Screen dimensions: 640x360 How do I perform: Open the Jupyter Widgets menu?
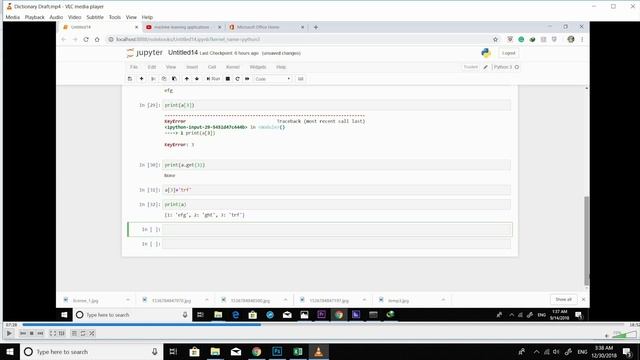(258, 67)
